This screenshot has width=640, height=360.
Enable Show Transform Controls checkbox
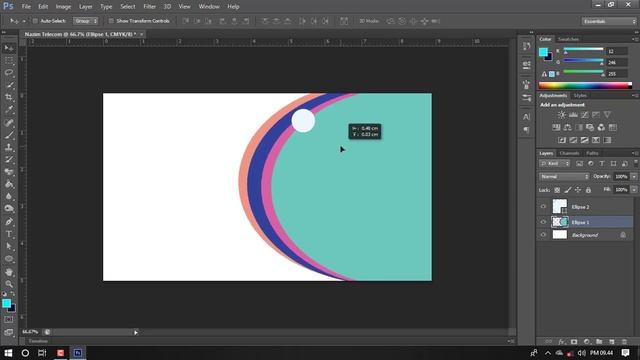[x=111, y=21]
